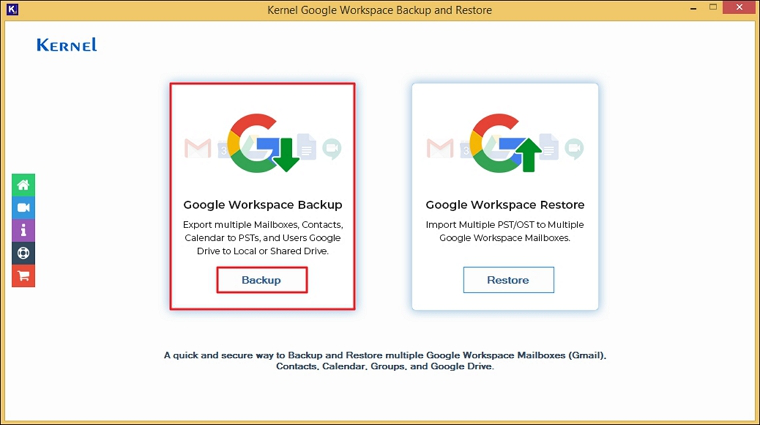Maximize the Kernel window
Image resolution: width=760 pixels, height=425 pixels.
713,8
